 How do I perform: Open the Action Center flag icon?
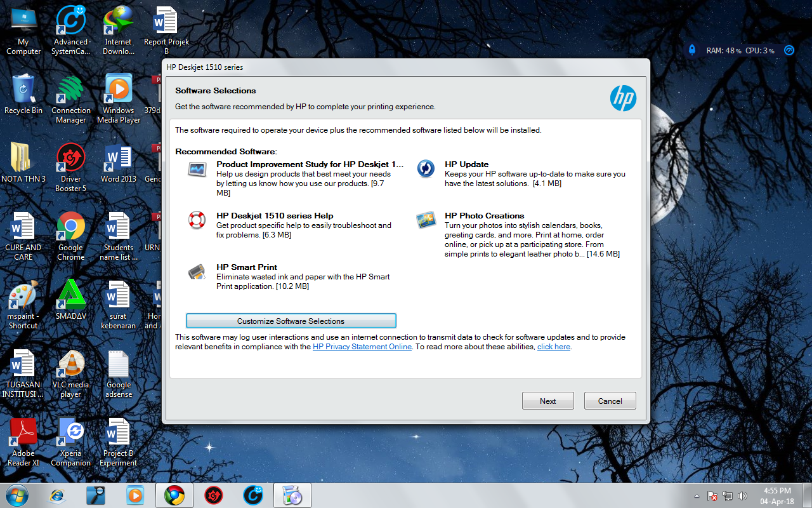712,496
